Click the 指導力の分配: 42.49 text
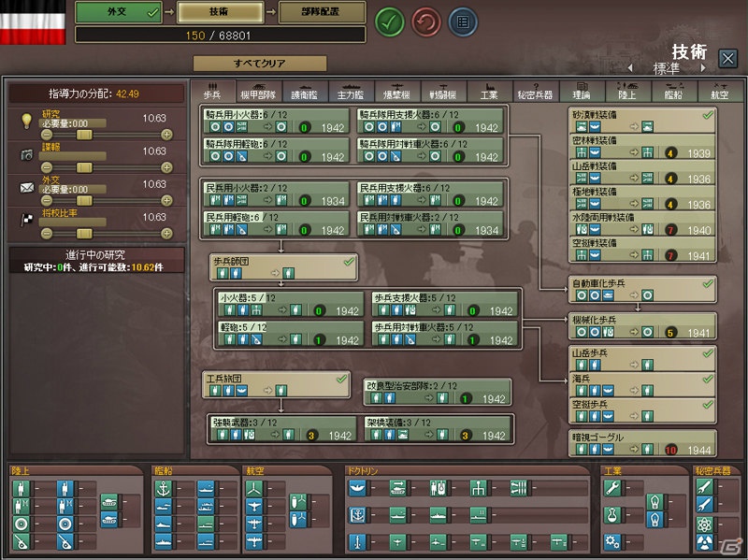The height and width of the screenshot is (560, 748). click(x=94, y=93)
